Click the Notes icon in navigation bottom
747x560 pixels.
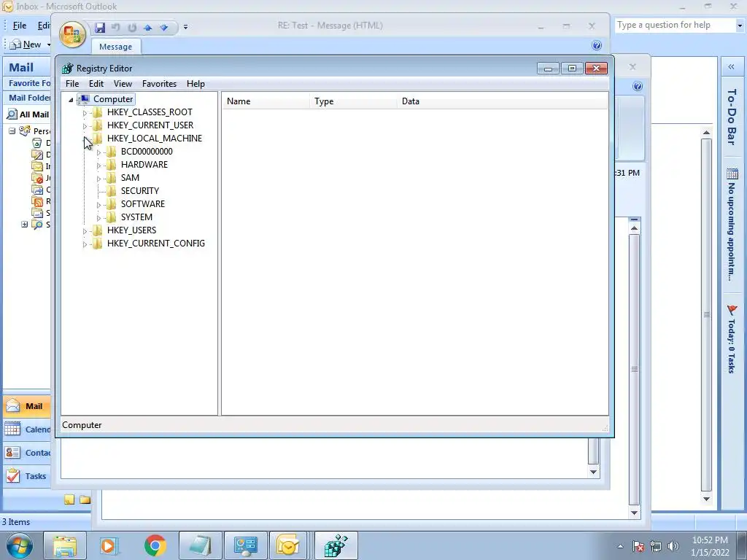coord(69,499)
